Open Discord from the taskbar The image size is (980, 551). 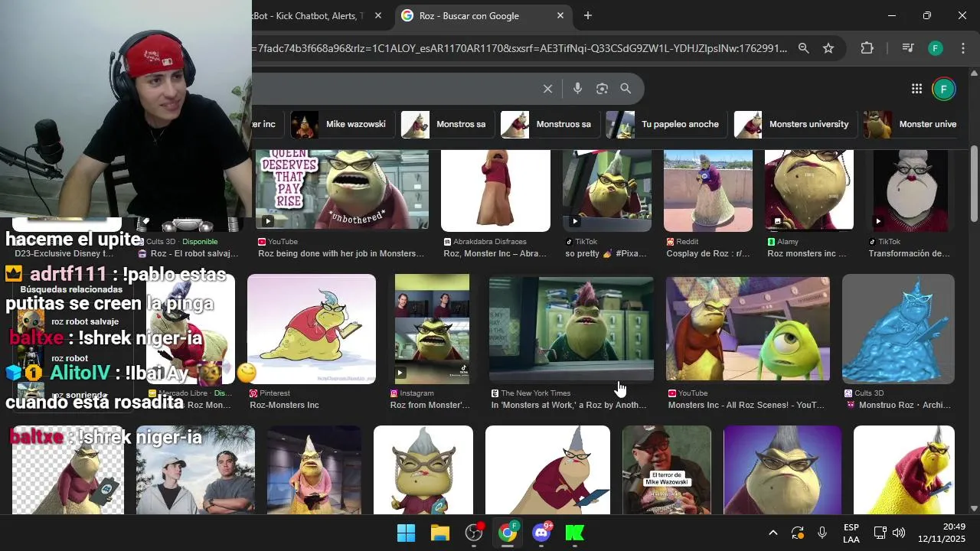click(541, 533)
